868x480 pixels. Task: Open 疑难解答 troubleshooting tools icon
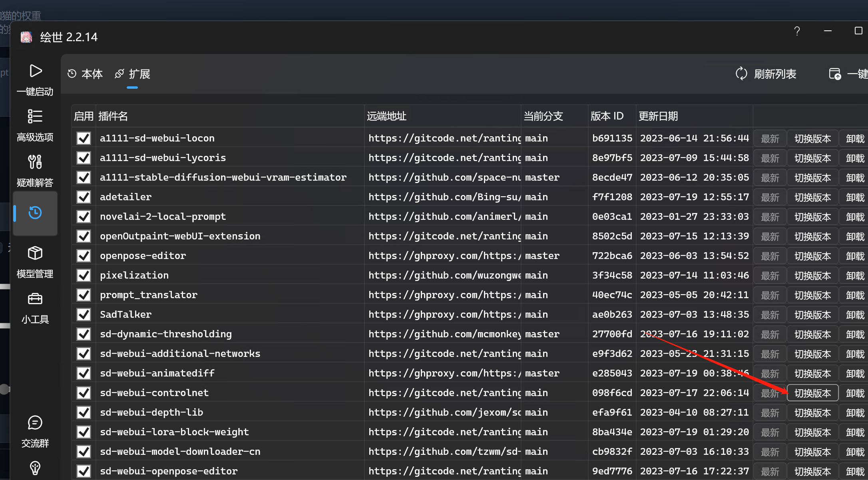(x=35, y=162)
